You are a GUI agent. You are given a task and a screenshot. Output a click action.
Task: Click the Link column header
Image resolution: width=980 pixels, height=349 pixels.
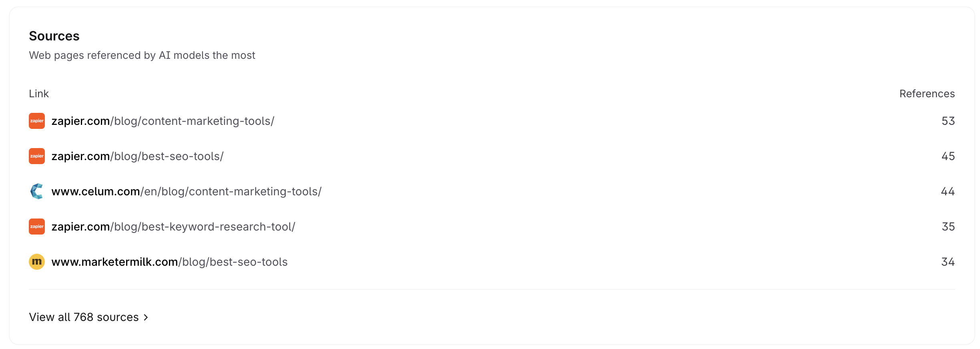tap(39, 94)
